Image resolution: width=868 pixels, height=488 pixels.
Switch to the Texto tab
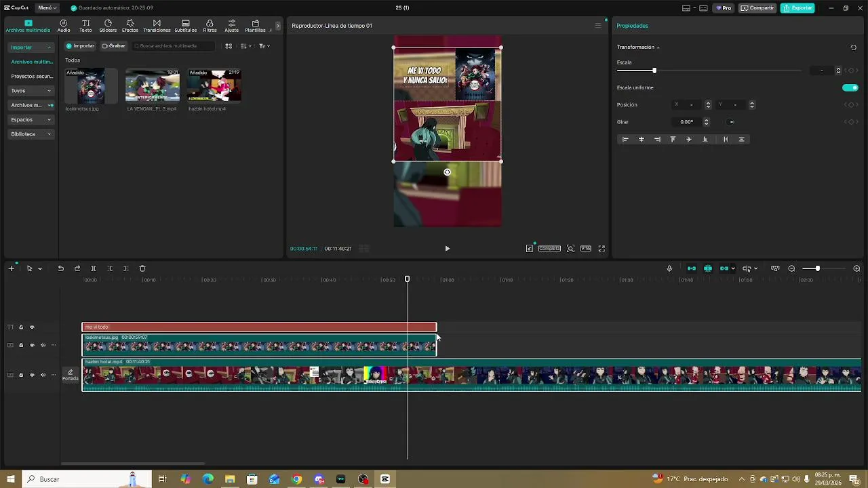pyautogui.click(x=85, y=26)
